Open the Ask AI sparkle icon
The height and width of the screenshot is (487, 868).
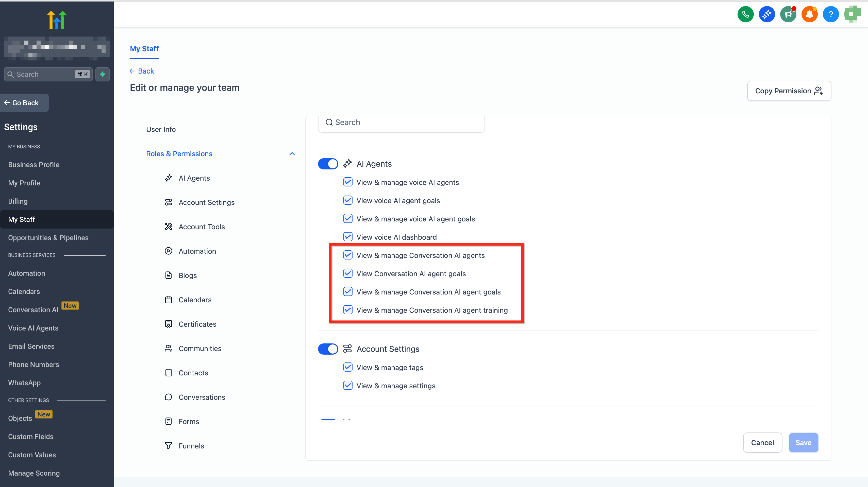point(766,14)
